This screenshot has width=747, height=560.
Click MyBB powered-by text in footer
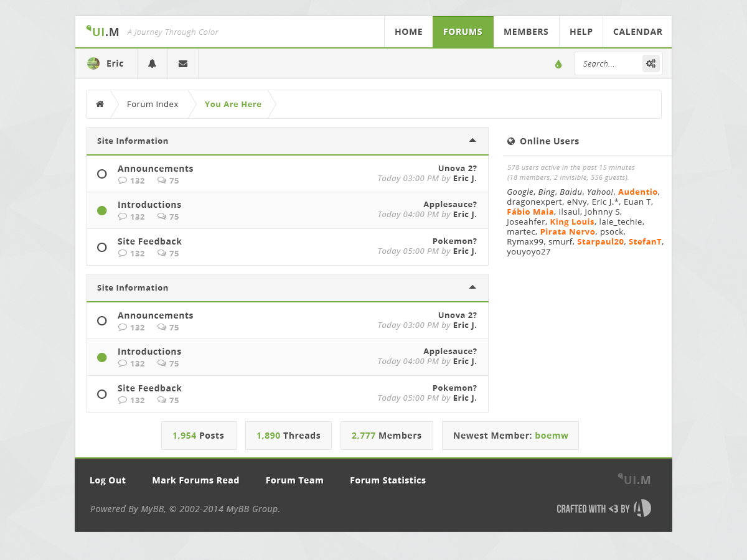point(185,509)
